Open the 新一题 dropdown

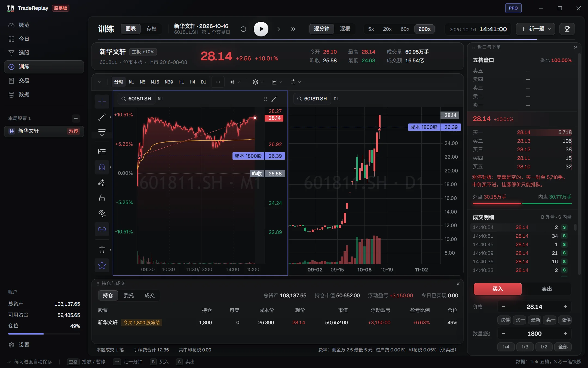[535, 29]
